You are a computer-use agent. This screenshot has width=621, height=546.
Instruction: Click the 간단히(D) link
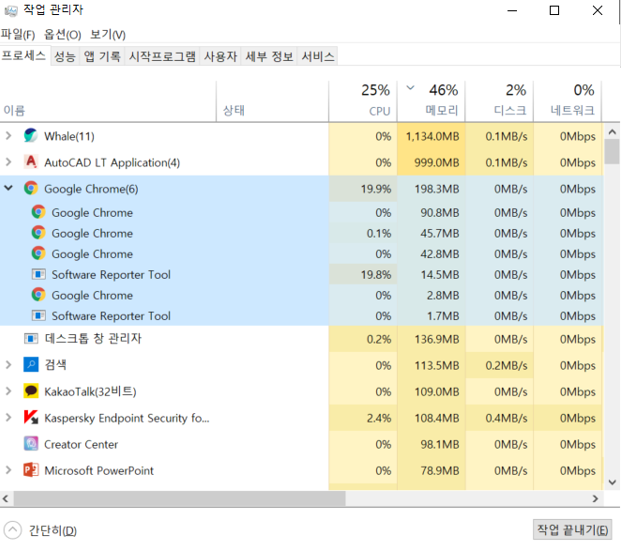pos(53,530)
